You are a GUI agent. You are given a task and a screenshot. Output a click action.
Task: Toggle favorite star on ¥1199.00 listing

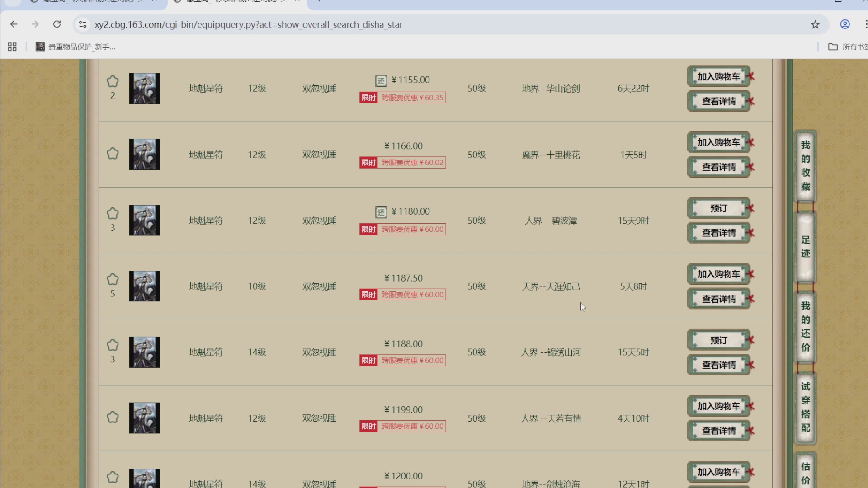point(113,417)
